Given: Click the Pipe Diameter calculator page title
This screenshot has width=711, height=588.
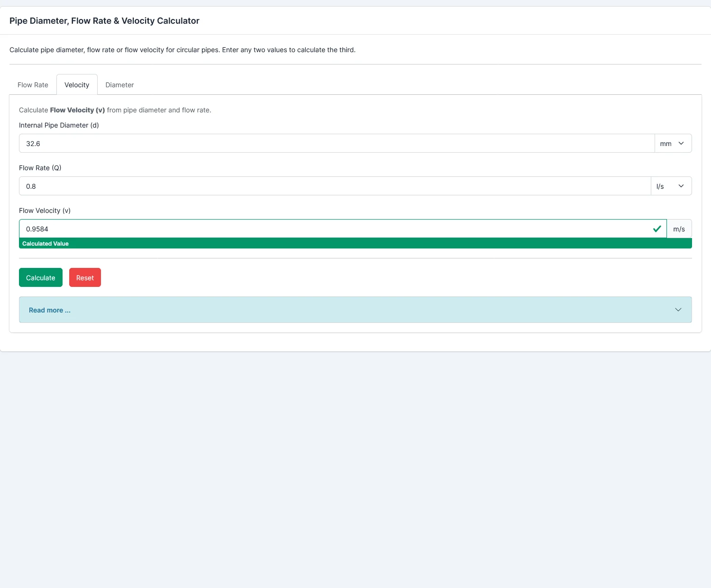Looking at the screenshot, I should 104,21.
